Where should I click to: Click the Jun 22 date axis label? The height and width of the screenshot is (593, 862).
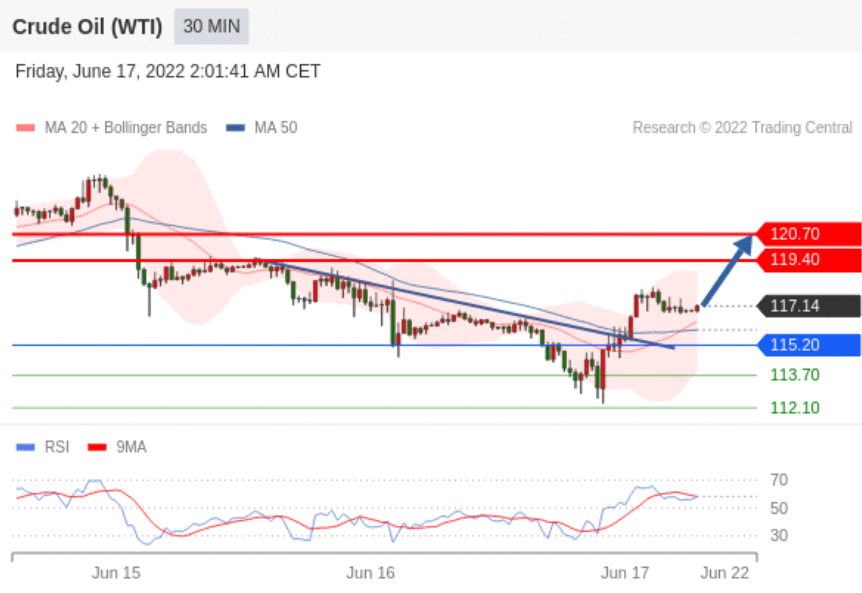[725, 573]
